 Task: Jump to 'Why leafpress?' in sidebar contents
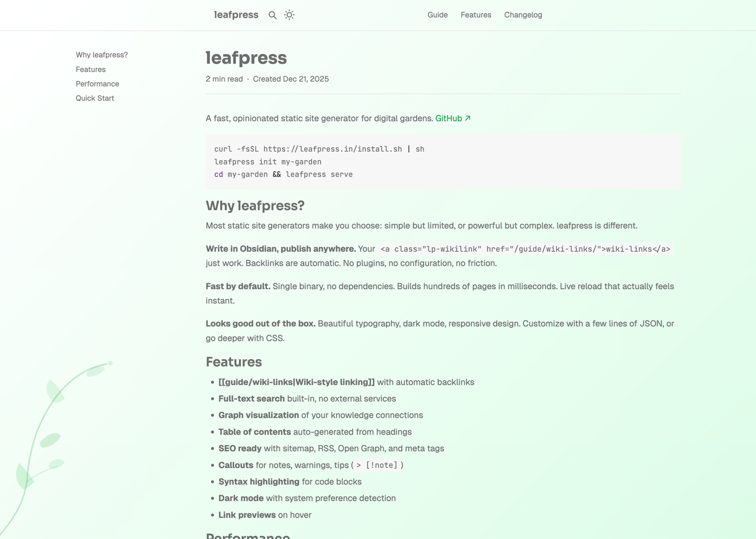102,55
